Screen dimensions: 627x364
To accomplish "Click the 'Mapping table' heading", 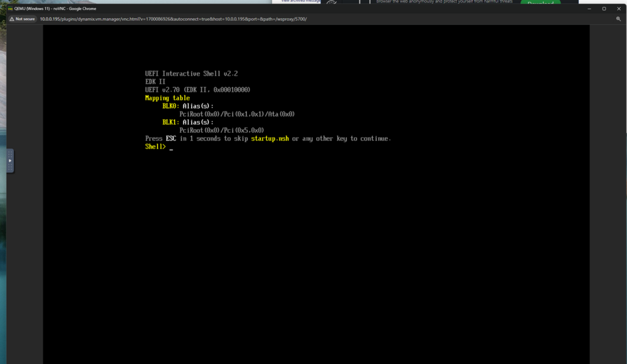I will pyautogui.click(x=167, y=98).
